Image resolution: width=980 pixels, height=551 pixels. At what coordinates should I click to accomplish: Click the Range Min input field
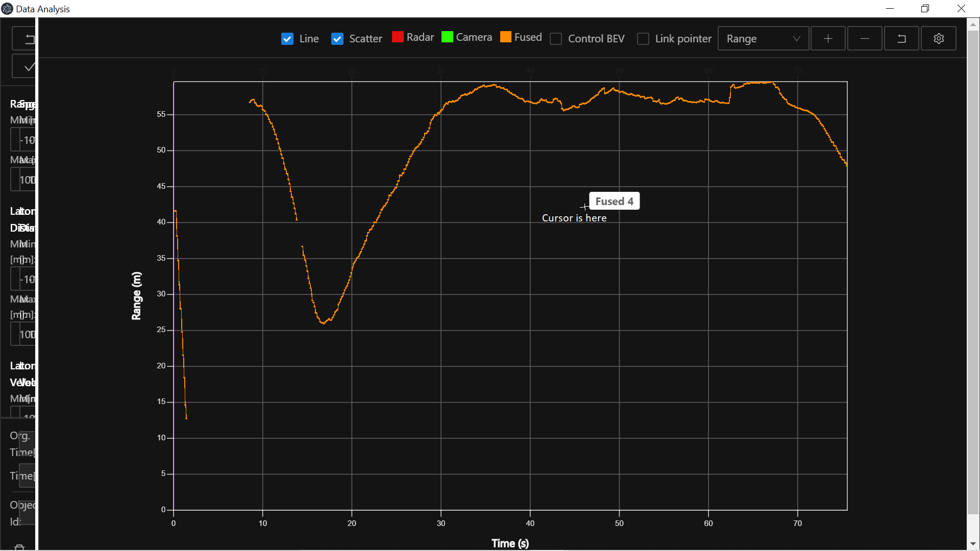pos(27,140)
